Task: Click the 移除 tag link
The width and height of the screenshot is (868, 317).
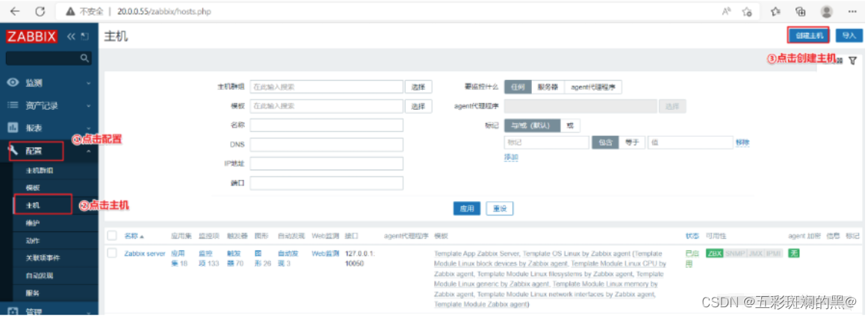Action: [743, 143]
